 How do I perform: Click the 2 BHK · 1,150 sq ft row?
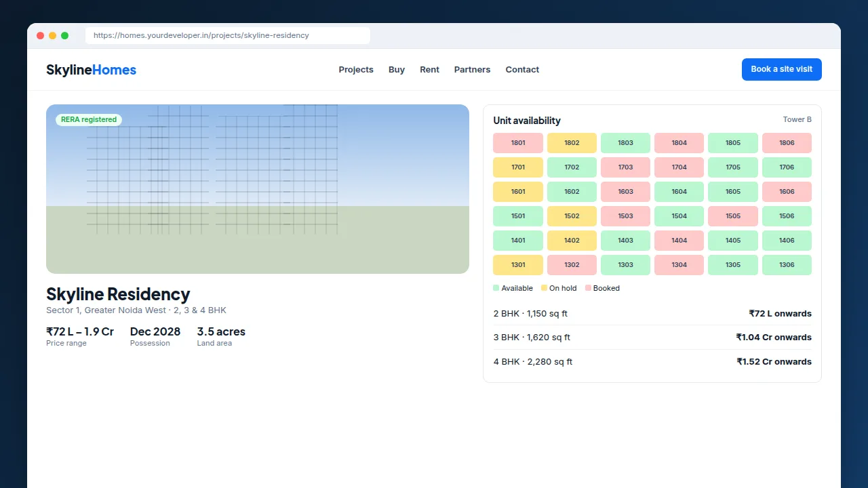(652, 314)
